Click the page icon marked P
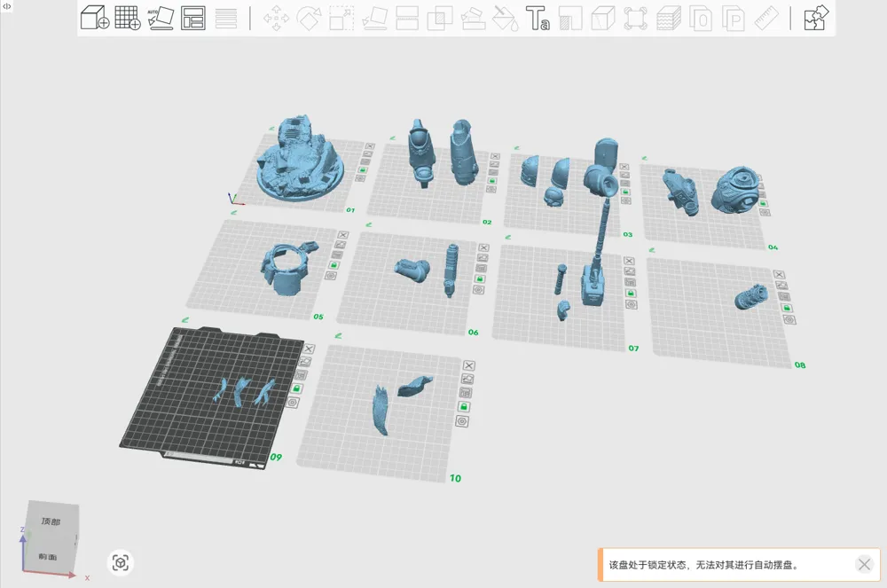 tap(734, 18)
